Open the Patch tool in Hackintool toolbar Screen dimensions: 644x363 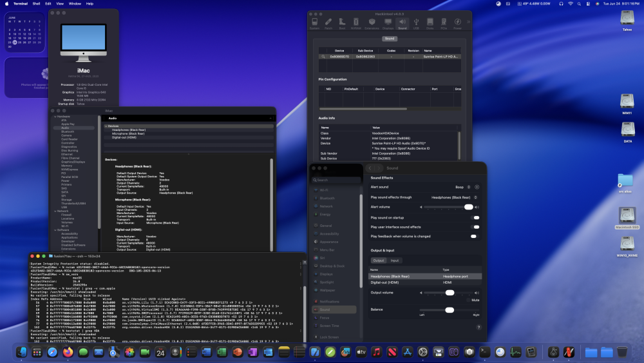[x=328, y=23]
